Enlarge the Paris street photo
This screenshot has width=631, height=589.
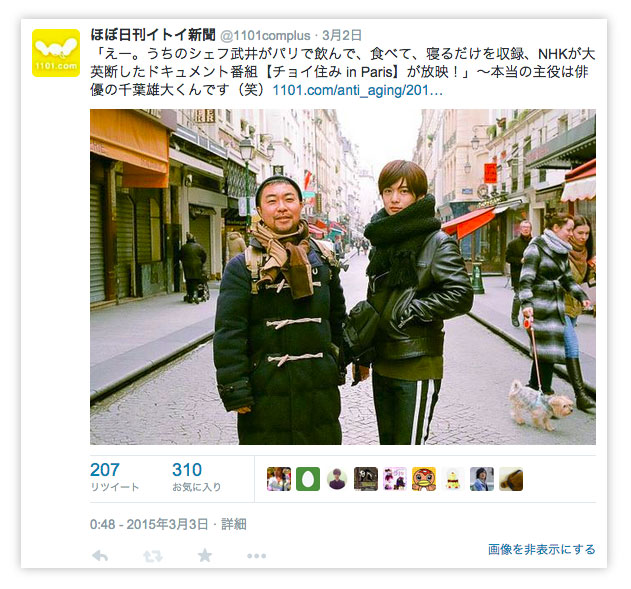343,277
